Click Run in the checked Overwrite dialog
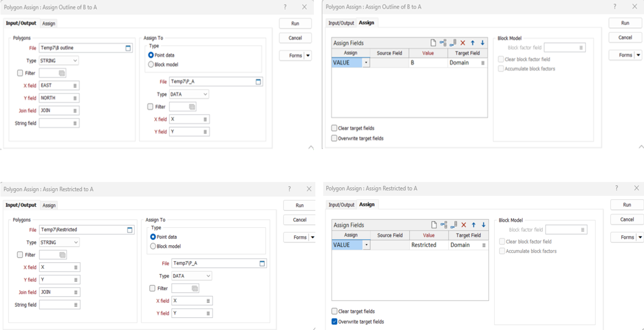 [x=627, y=205]
